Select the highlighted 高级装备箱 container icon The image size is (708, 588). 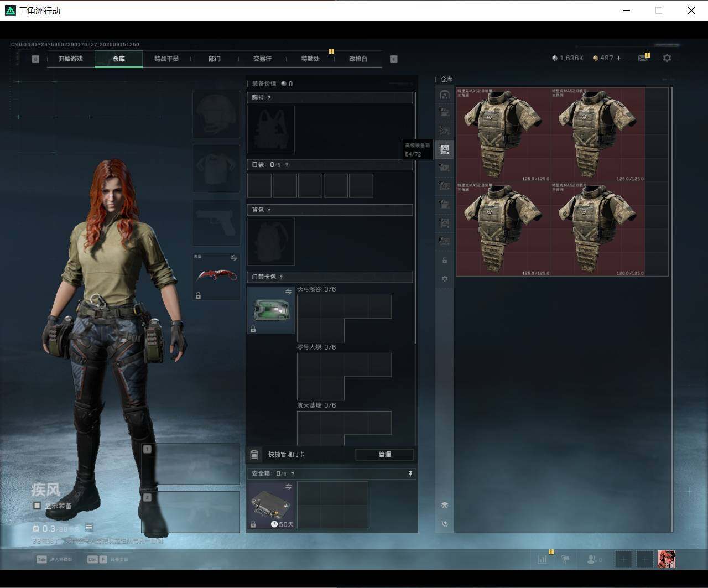(x=445, y=149)
